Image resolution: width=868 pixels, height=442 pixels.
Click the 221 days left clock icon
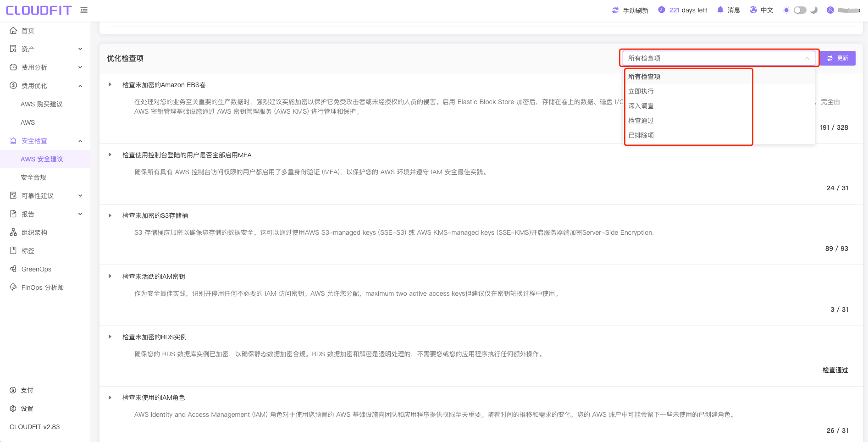point(661,10)
